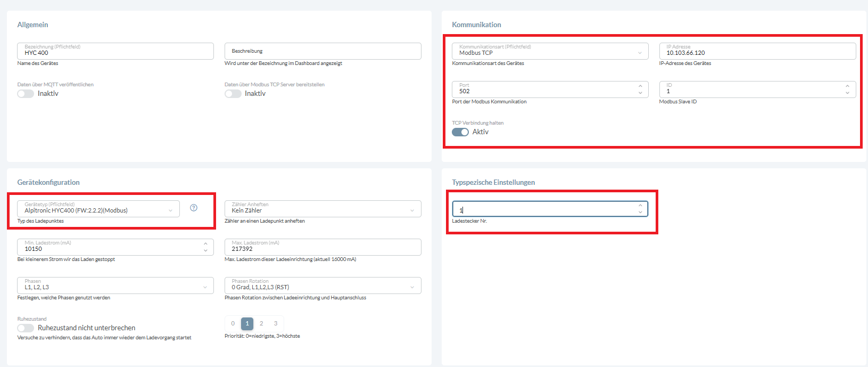Decrease Modbus Slave ID with down arrow
Screen dimensions: 868x367
coord(847,93)
